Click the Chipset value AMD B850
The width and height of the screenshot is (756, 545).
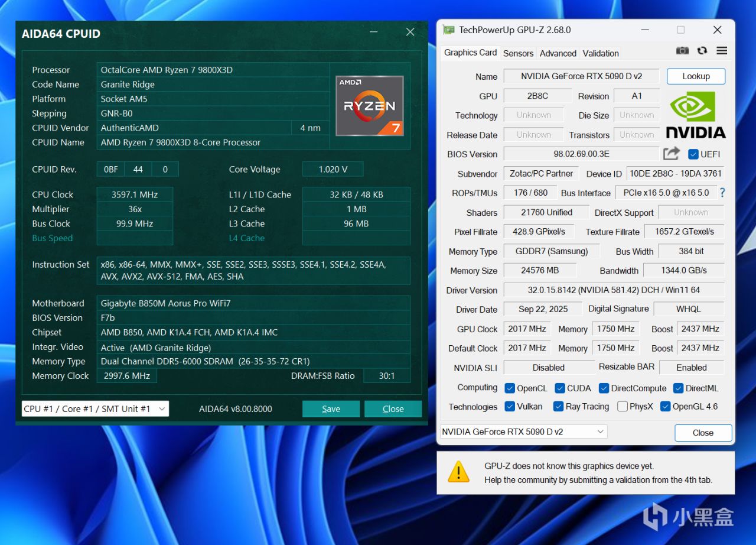(x=253, y=332)
